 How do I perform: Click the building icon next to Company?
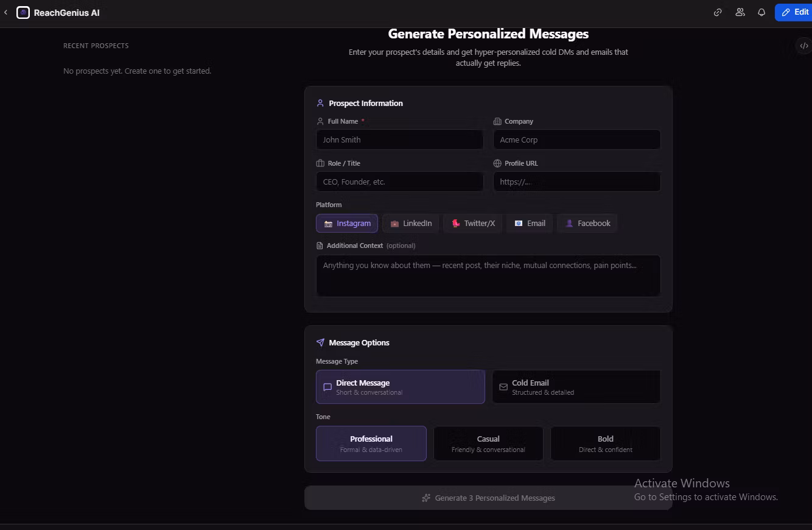497,121
